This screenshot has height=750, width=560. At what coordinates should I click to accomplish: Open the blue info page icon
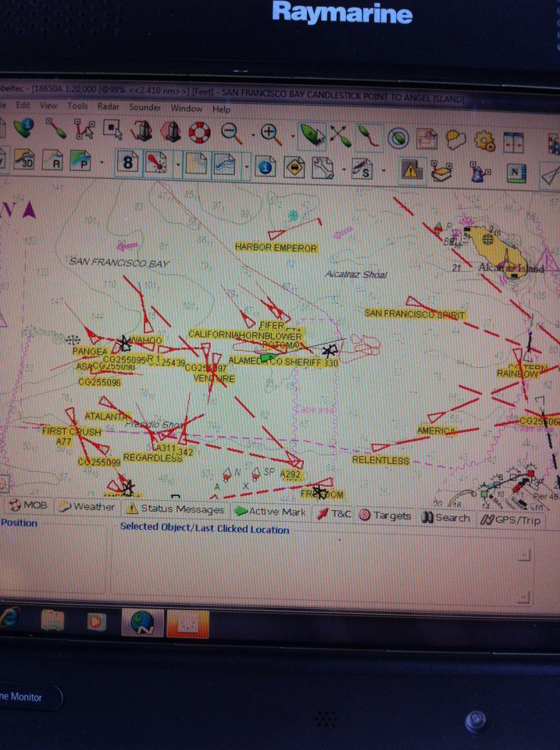click(265, 166)
